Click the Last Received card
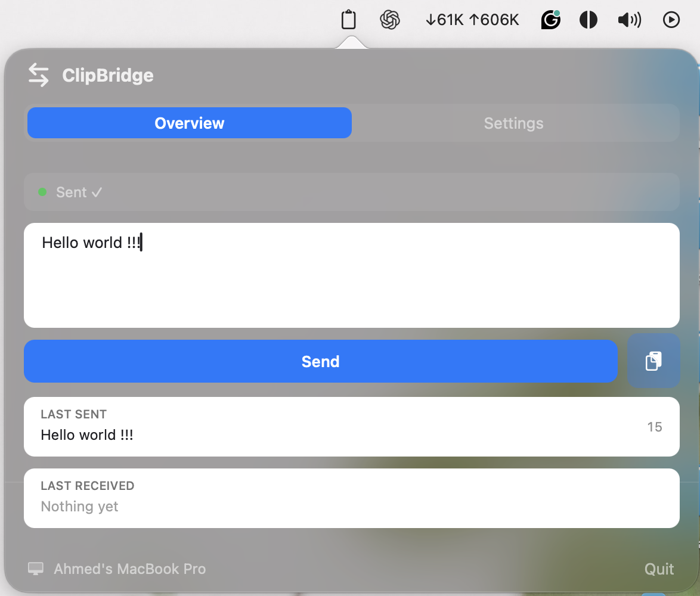Screen dimensions: 700x596 click(352, 498)
